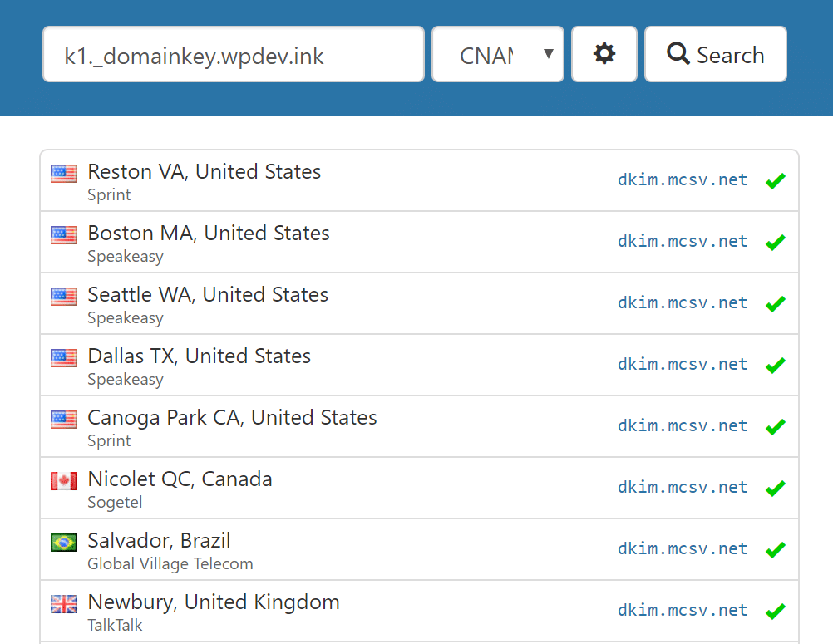833x644 pixels.
Task: Click the US flag beside Seattle WA
Action: 64,295
